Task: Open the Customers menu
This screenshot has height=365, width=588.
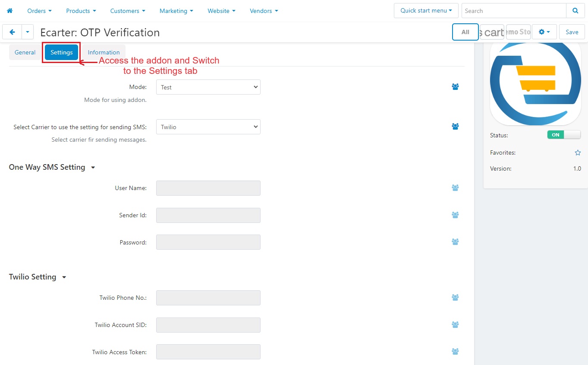Action: tap(128, 11)
